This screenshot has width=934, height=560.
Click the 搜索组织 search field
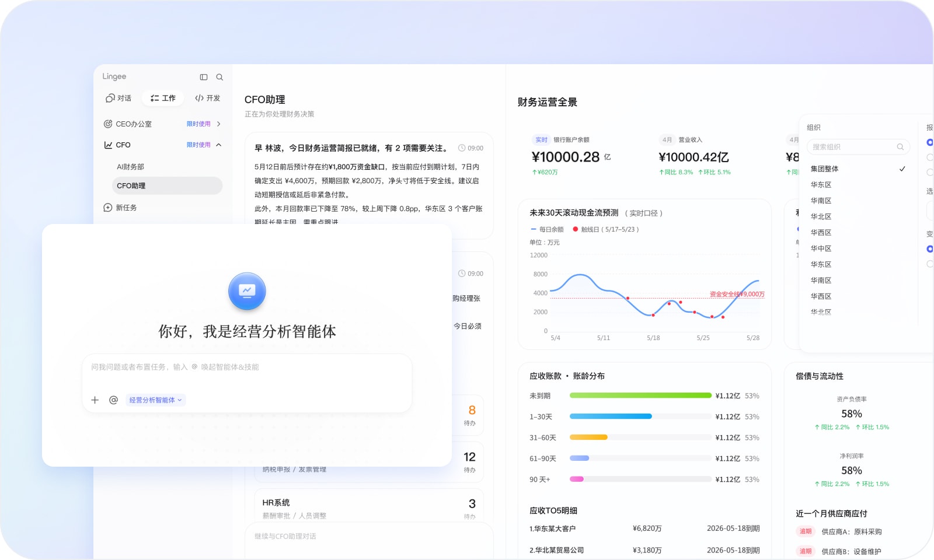pos(858,147)
